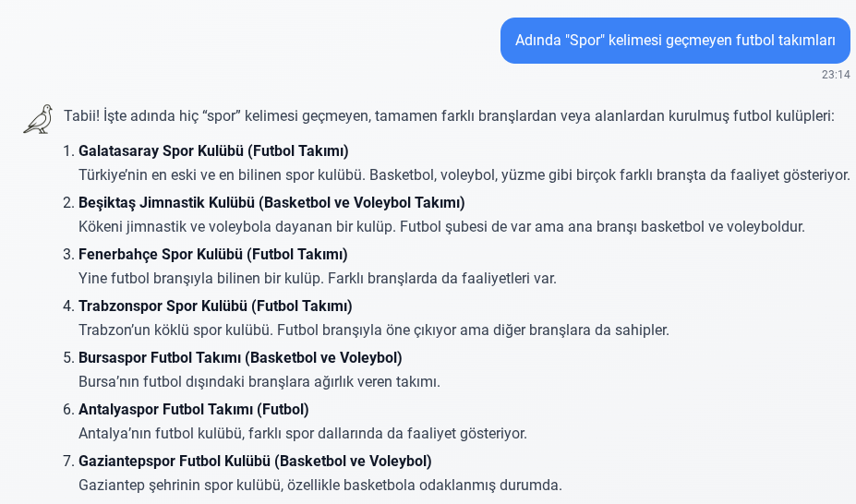Select the Beşiktaş Jimnastik Kulübü heading

pos(271,202)
